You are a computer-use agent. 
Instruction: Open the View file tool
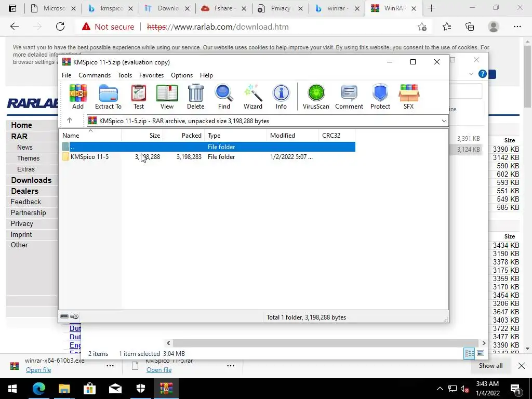[x=167, y=97]
